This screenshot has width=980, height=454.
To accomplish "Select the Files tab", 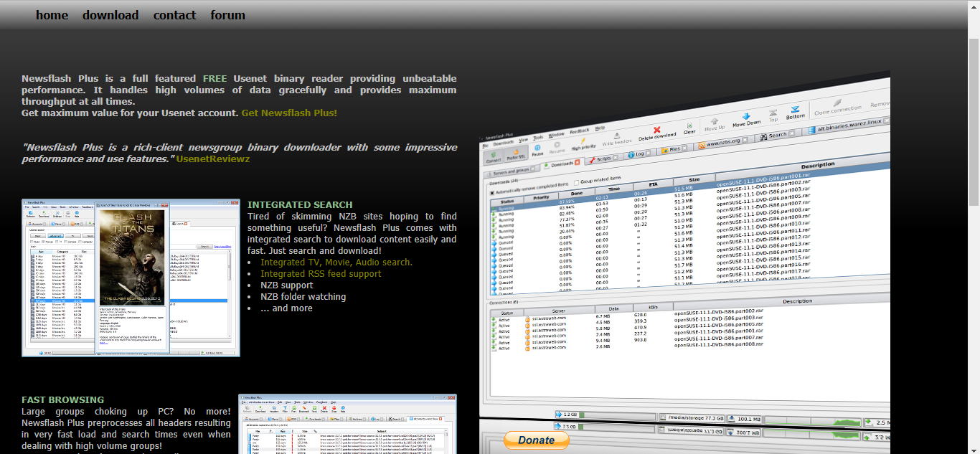I will (674, 149).
